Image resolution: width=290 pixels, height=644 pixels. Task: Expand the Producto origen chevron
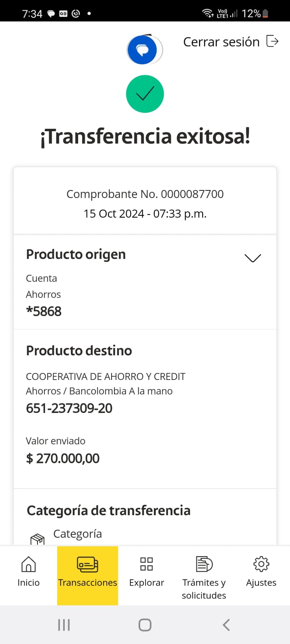pyautogui.click(x=253, y=258)
